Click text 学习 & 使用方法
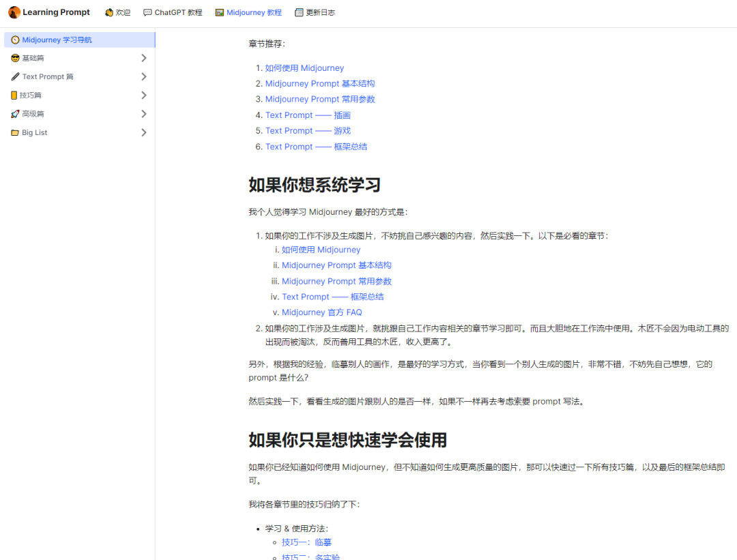This screenshot has height=560, width=737. click(x=296, y=529)
